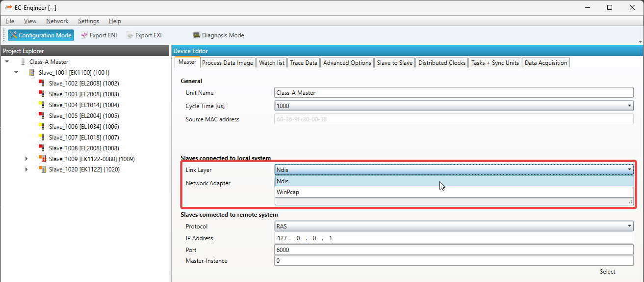644x282 pixels.
Task: Click the Export ENI icon
Action: click(84, 35)
